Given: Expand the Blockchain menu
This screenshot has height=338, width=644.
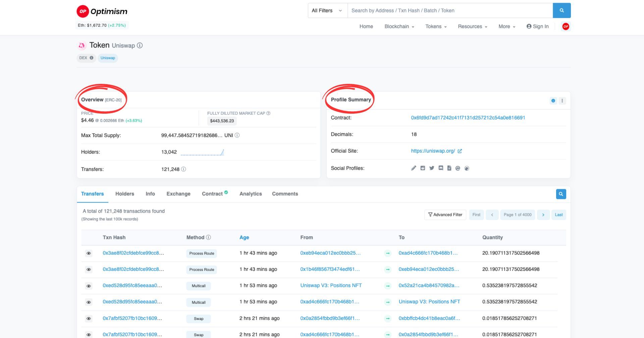Looking at the screenshot, I should 399,26.
